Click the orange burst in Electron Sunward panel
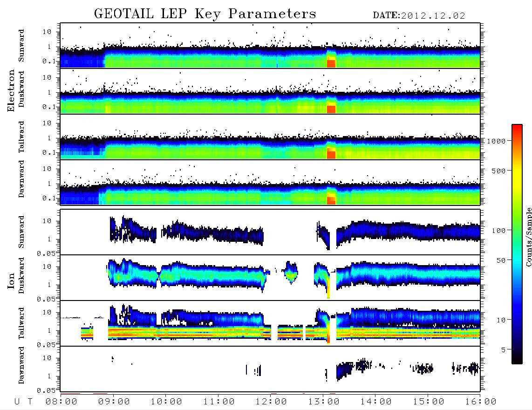The width and height of the screenshot is (532, 410). pyautogui.click(x=331, y=63)
